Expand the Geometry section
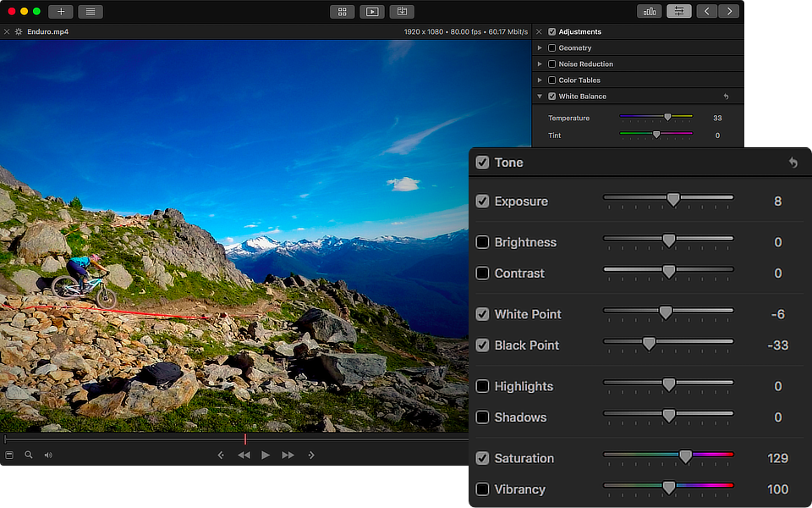Screen dimensions: 812x508 (540, 48)
